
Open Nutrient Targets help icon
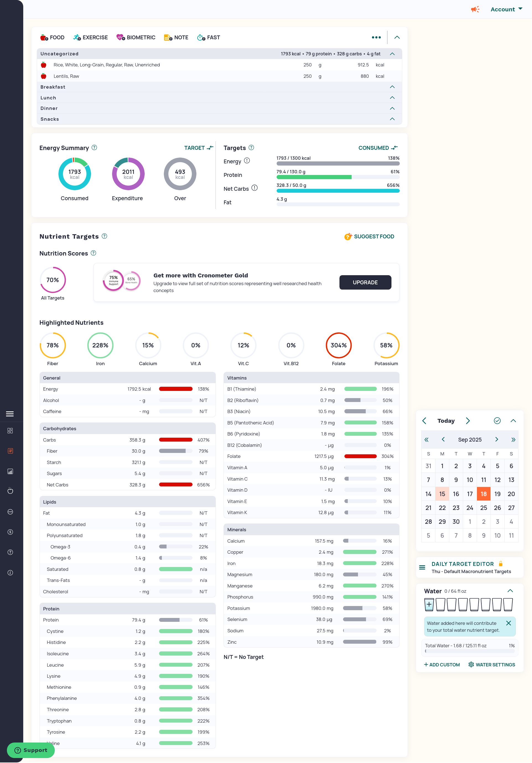tap(104, 236)
